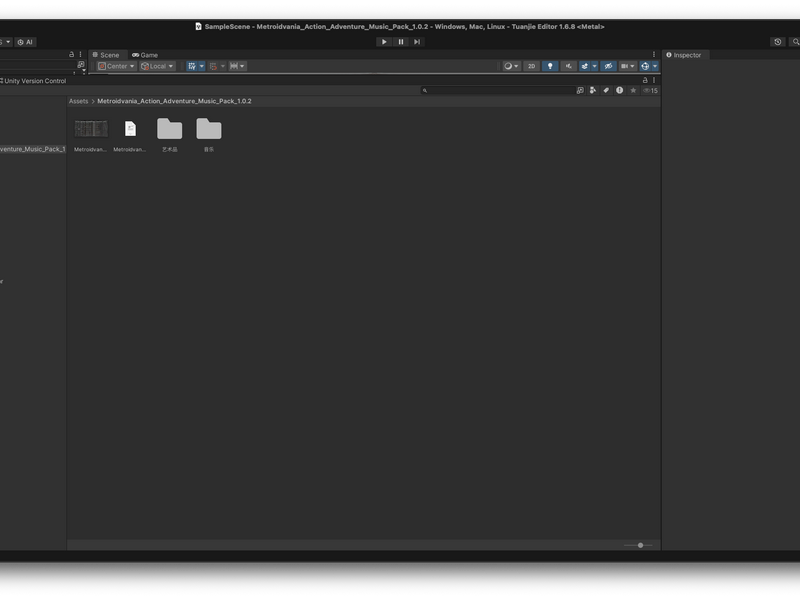Image resolution: width=800 pixels, height=600 pixels.
Task: Toggle the snap increment tool icon
Action: [213, 66]
